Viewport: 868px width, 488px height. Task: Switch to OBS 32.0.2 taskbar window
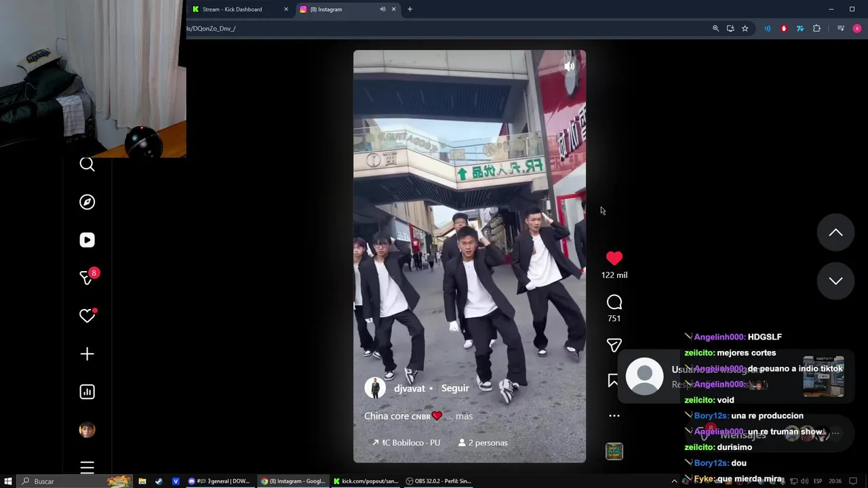click(438, 481)
